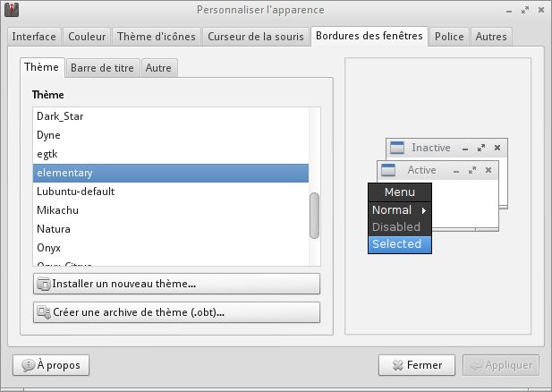Open the Police tab
The image size is (552, 392).
coord(449,37)
